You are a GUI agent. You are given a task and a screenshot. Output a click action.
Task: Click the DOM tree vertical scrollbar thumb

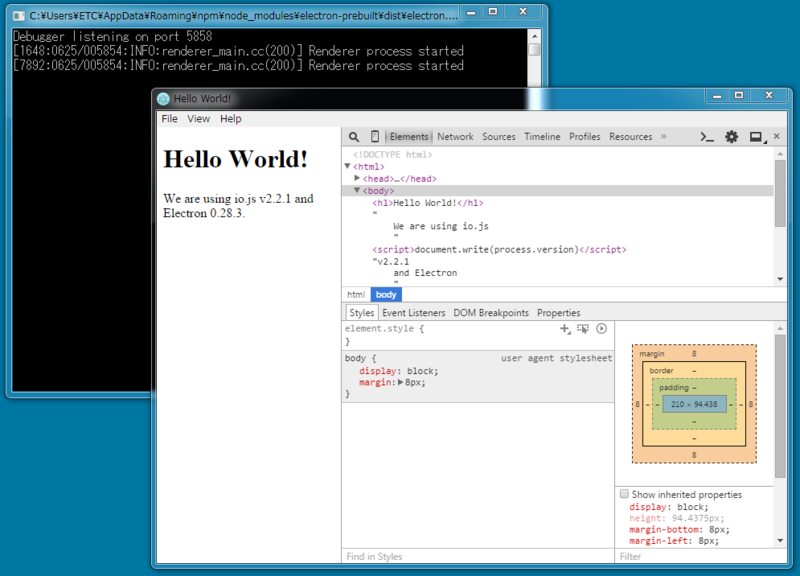click(x=780, y=193)
